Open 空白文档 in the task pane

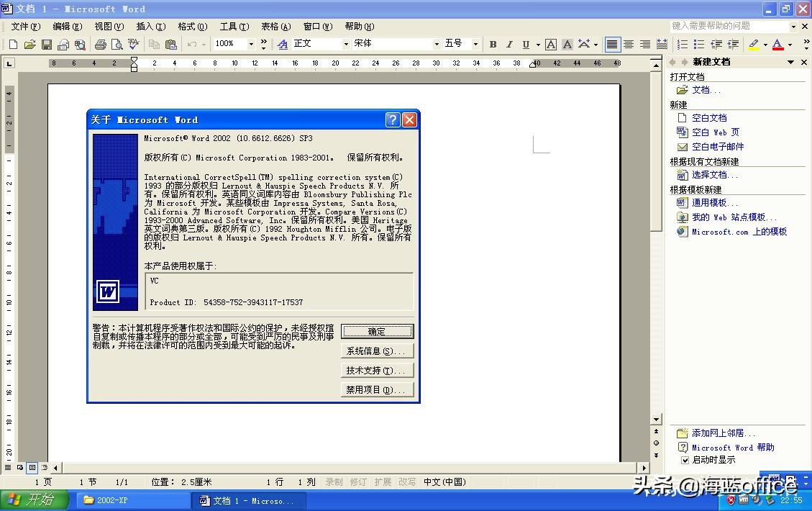(x=709, y=118)
